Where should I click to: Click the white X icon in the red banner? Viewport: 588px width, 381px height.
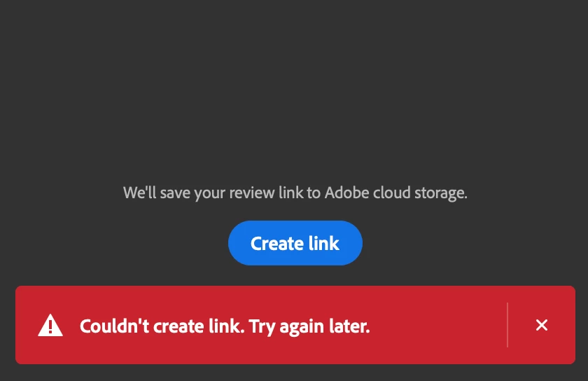(x=542, y=325)
